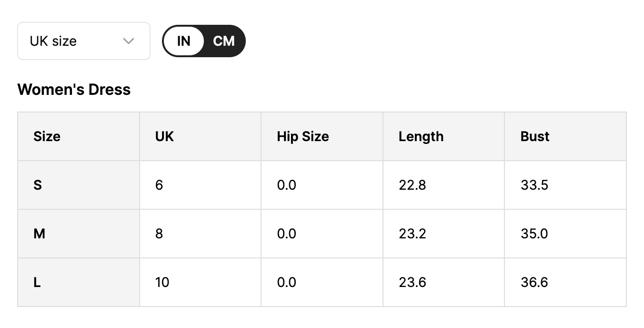Click the Women's Dress heading
The height and width of the screenshot is (328, 644).
tap(74, 89)
